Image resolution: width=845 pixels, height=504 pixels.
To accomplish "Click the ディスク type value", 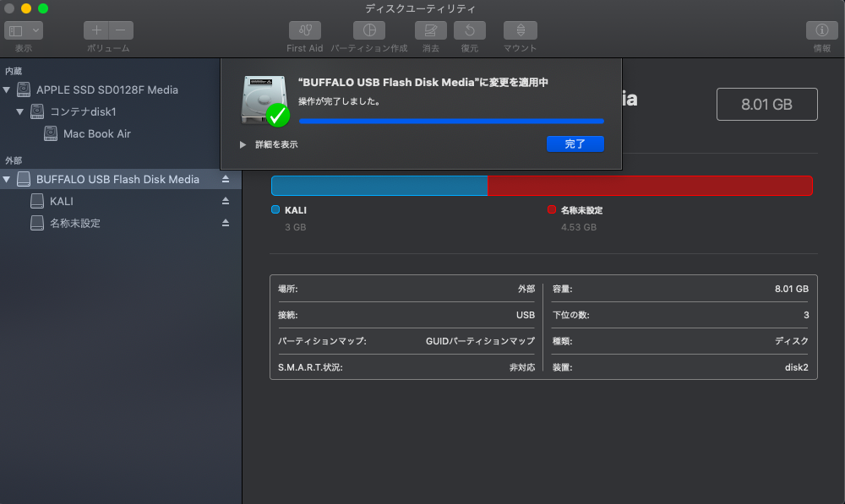I will pos(792,341).
